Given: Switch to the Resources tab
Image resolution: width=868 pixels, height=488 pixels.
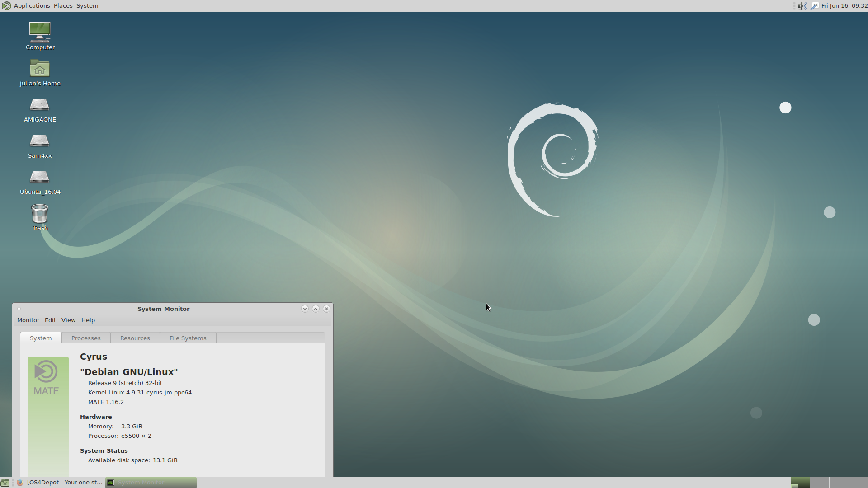Looking at the screenshot, I should (135, 338).
